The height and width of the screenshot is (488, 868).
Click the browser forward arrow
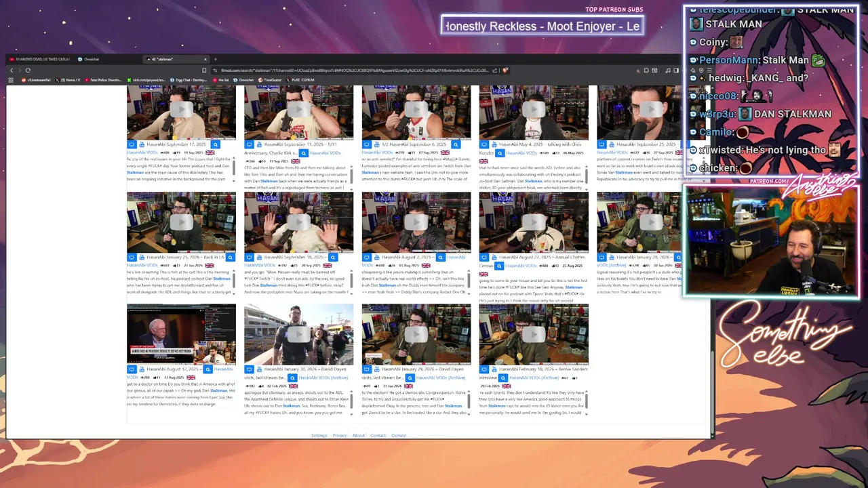pyautogui.click(x=20, y=70)
